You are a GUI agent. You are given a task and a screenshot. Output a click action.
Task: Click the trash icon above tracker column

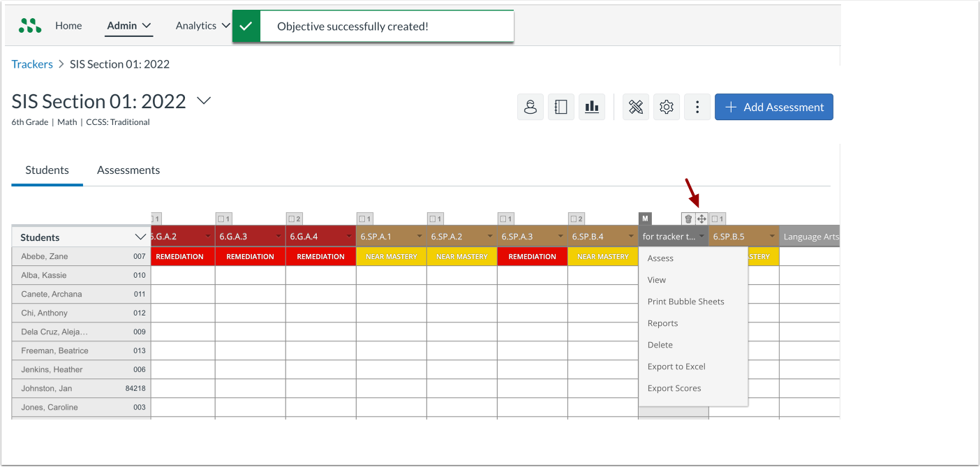click(688, 218)
